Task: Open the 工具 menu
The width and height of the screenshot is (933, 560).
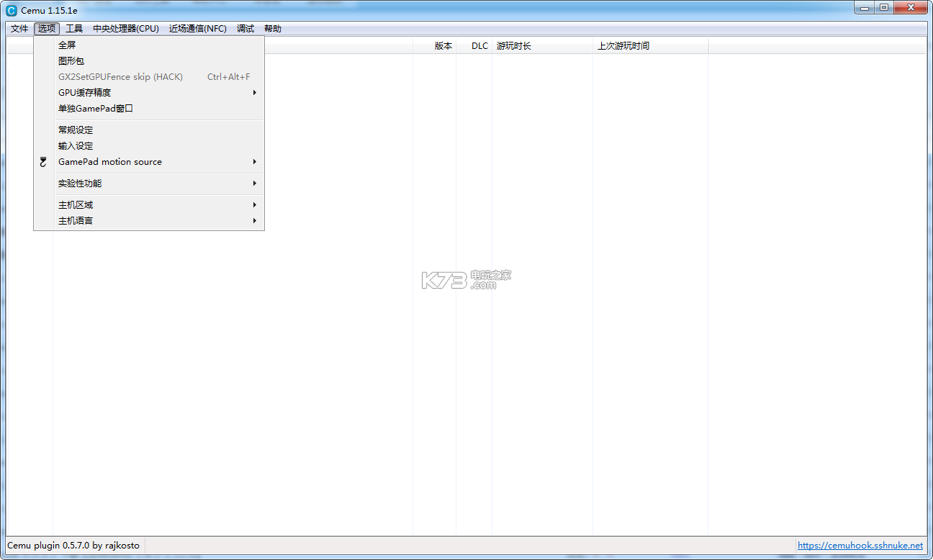Action: [74, 29]
